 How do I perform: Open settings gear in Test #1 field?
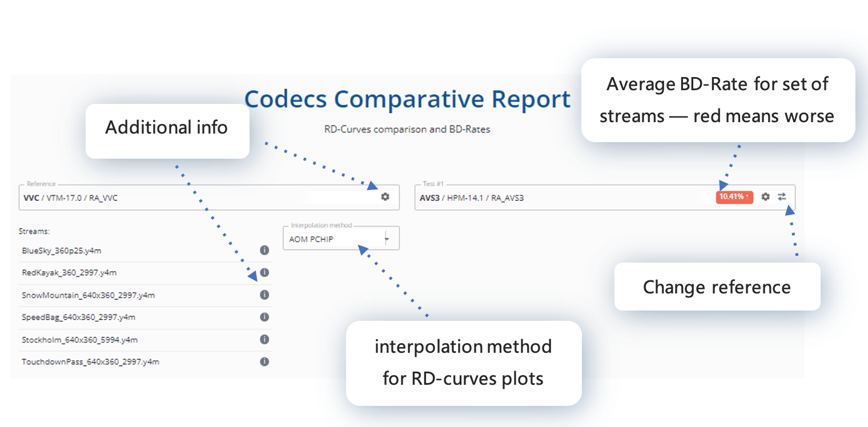pyautogui.click(x=765, y=196)
